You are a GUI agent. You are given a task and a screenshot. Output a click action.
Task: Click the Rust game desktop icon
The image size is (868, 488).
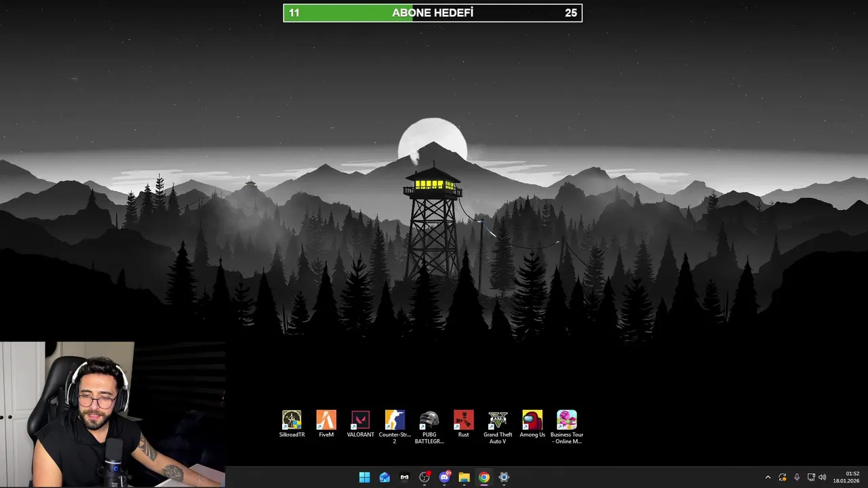[463, 424]
